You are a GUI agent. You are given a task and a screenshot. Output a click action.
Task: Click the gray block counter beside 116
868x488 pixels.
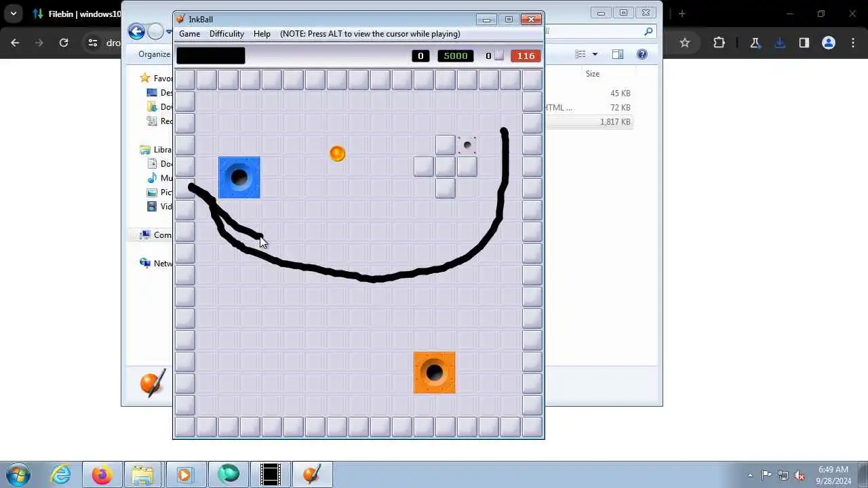tap(494, 56)
